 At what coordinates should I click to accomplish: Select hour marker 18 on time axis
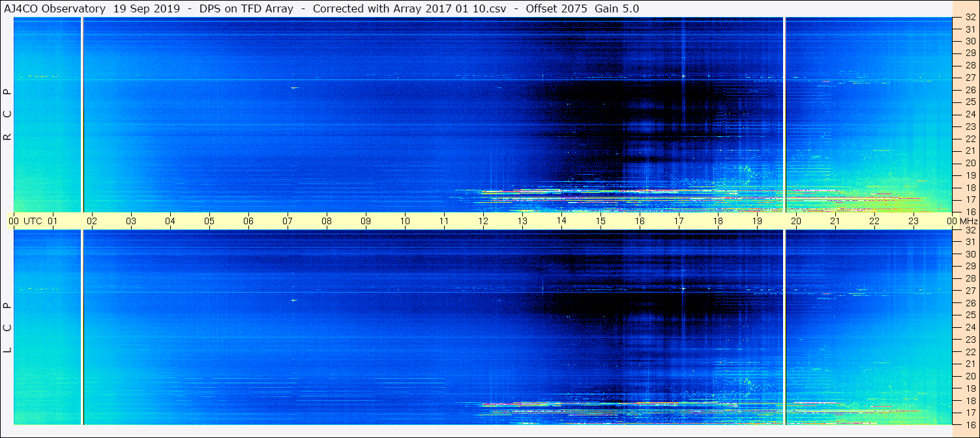pyautogui.click(x=718, y=222)
